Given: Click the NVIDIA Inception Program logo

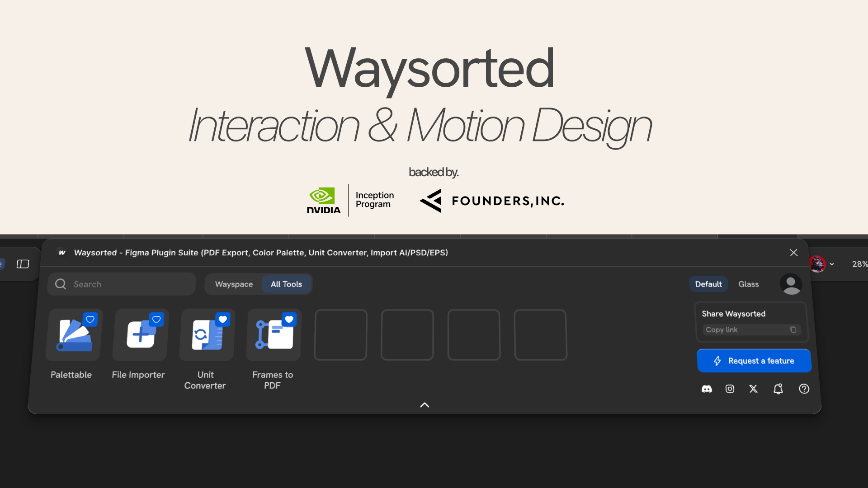Looking at the screenshot, I should [x=350, y=200].
